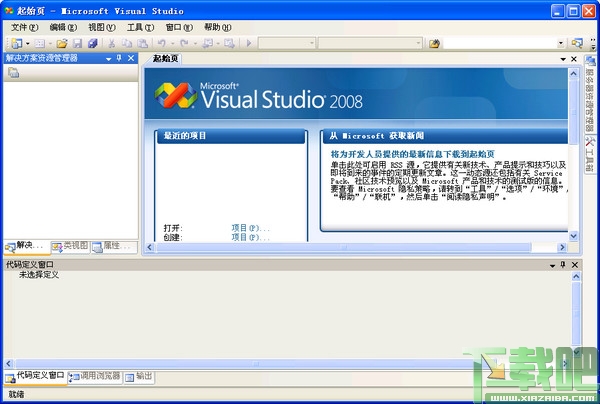Close the 解决方案资源管理器 panel
This screenshot has width=600, height=404.
[131, 58]
